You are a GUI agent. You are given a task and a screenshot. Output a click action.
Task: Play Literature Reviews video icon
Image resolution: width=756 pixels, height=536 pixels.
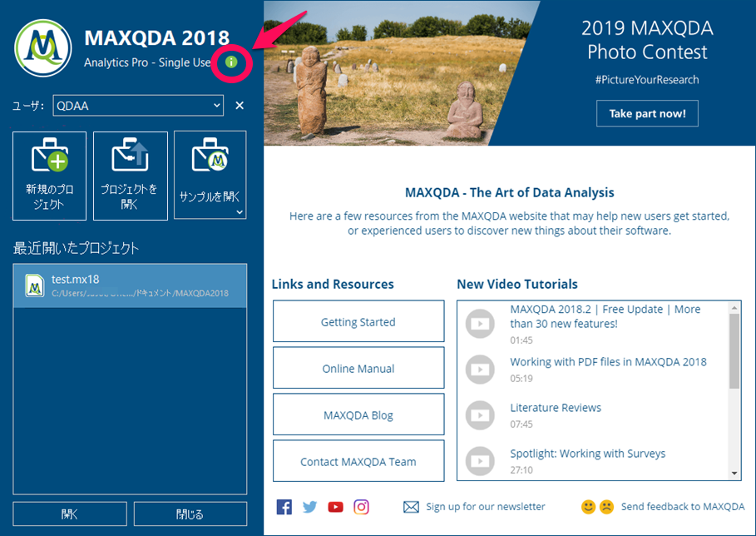click(x=480, y=415)
